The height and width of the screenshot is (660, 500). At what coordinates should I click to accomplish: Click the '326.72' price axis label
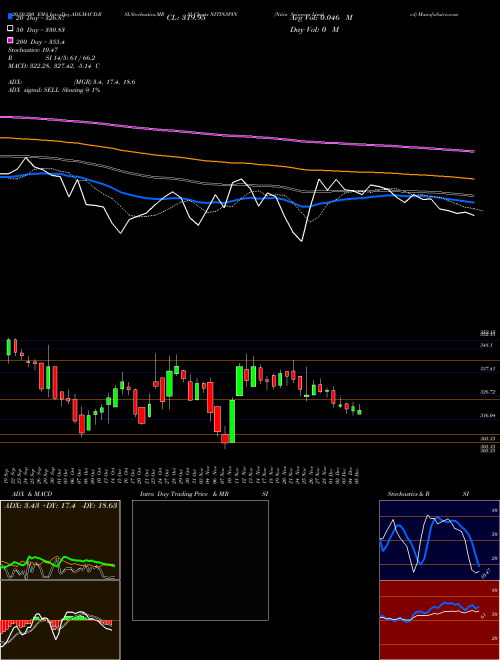[489, 392]
